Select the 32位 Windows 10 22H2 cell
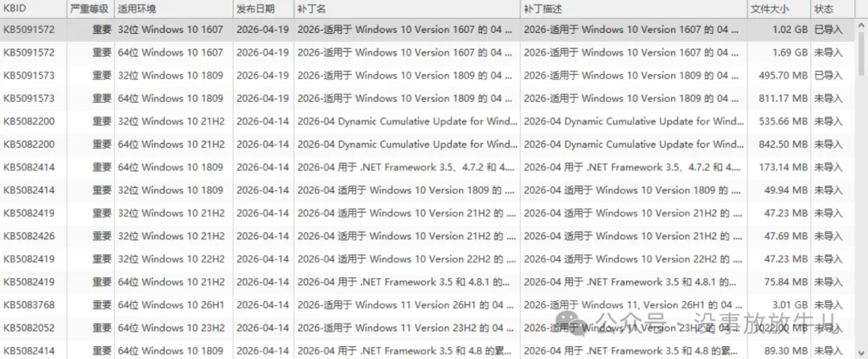Viewport: 868px width, 359px height. point(172,259)
